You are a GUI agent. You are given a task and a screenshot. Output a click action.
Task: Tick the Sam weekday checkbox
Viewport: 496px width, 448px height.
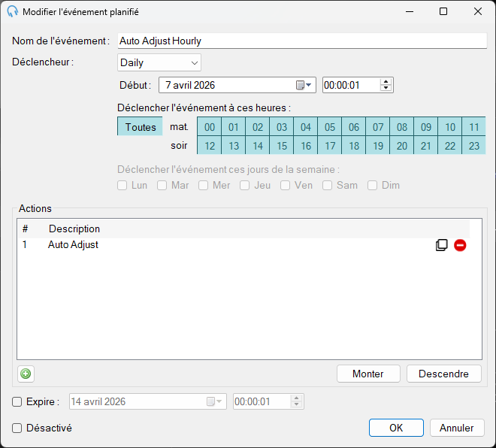click(327, 185)
